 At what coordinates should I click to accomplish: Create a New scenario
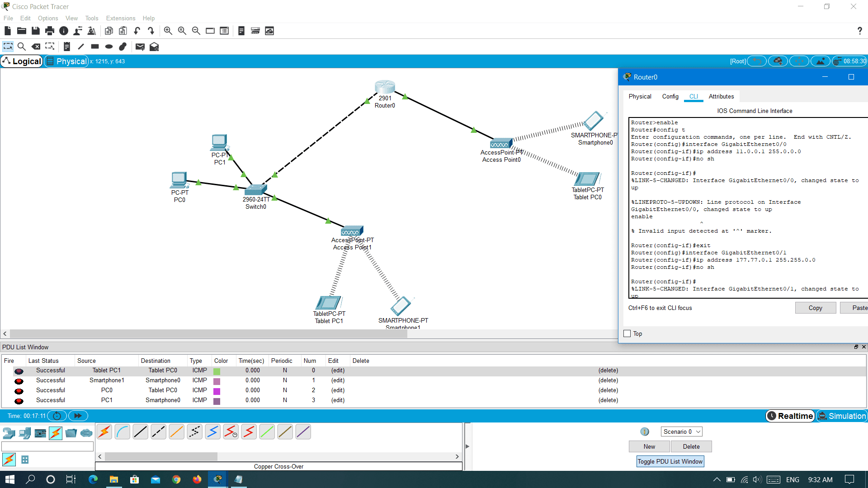(x=649, y=446)
